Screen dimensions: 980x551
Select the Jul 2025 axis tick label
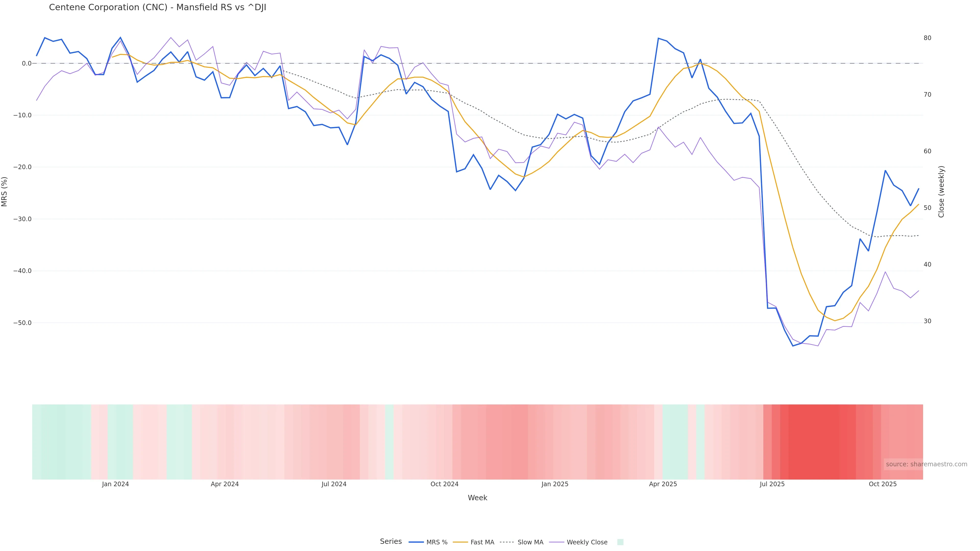point(772,484)
